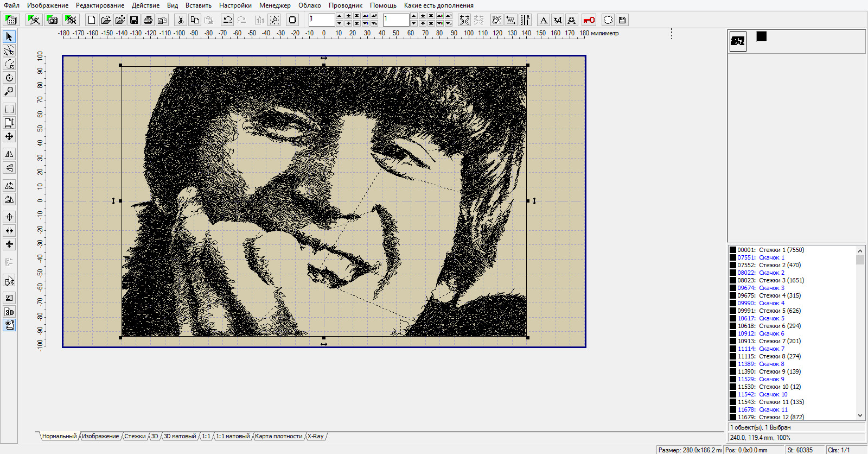Click the merge file icon with plus sign
This screenshot has height=454, width=868.
coord(120,20)
